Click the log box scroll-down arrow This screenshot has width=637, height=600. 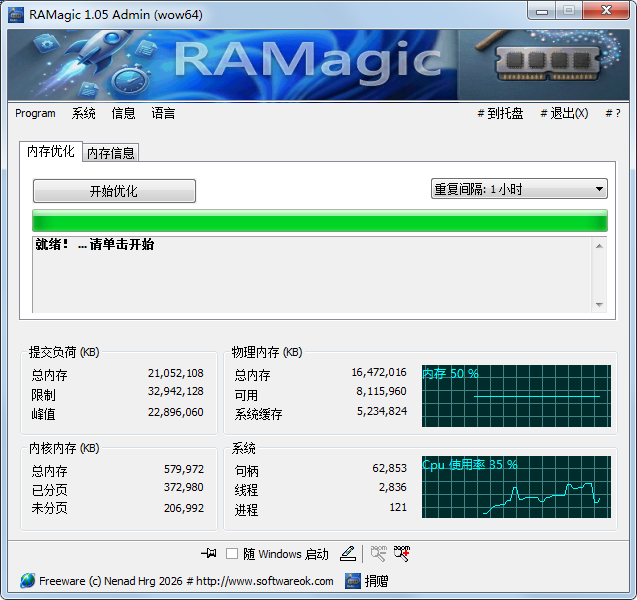600,304
